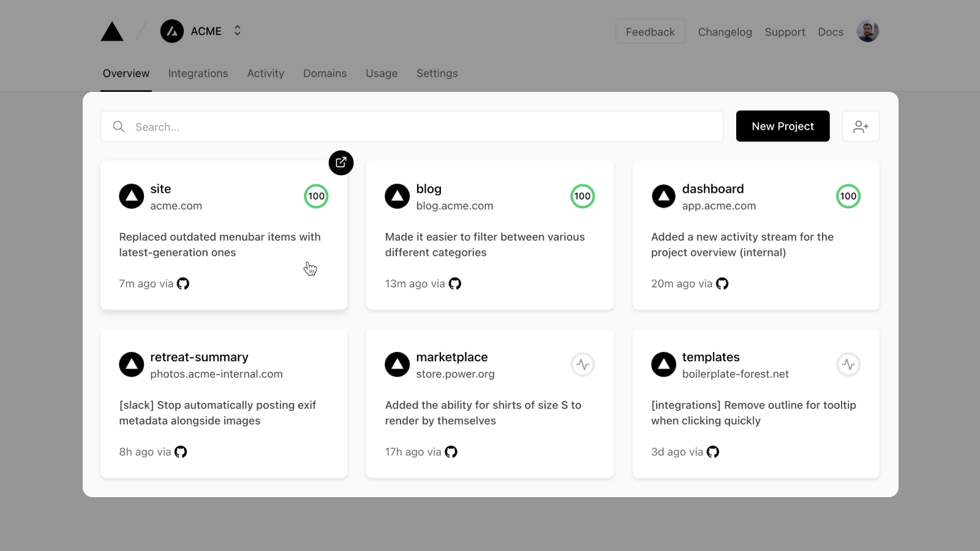Click the New Project button
Viewport: 980px width, 551px height.
(x=783, y=126)
